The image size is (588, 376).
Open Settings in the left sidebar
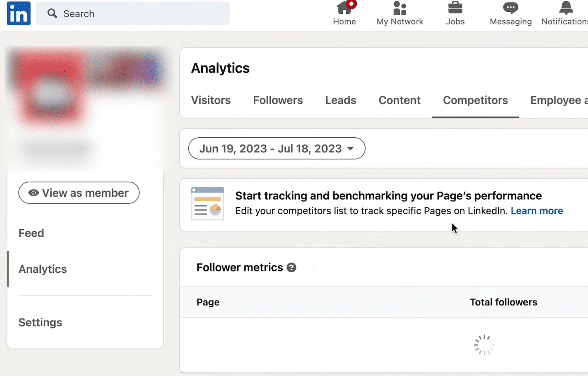(40, 322)
